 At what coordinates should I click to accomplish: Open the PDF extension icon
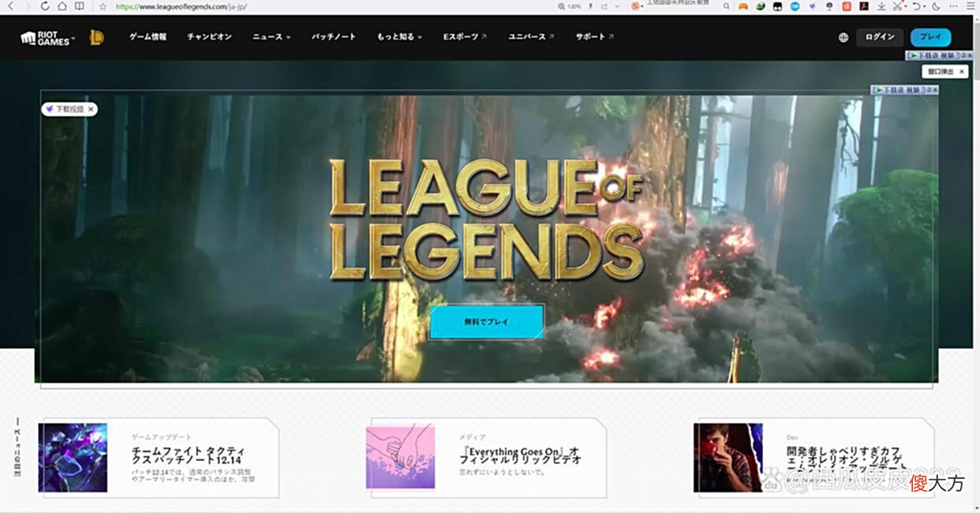(864, 6)
